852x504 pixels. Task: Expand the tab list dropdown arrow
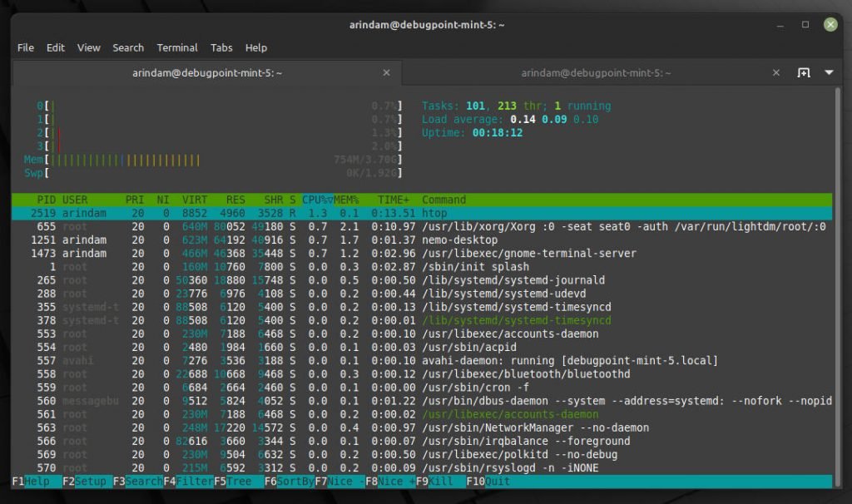[829, 73]
